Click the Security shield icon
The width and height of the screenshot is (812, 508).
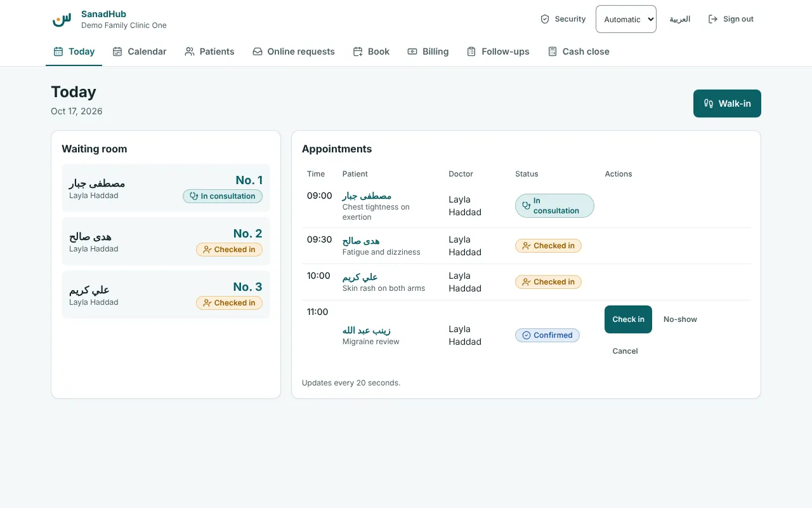coord(545,19)
